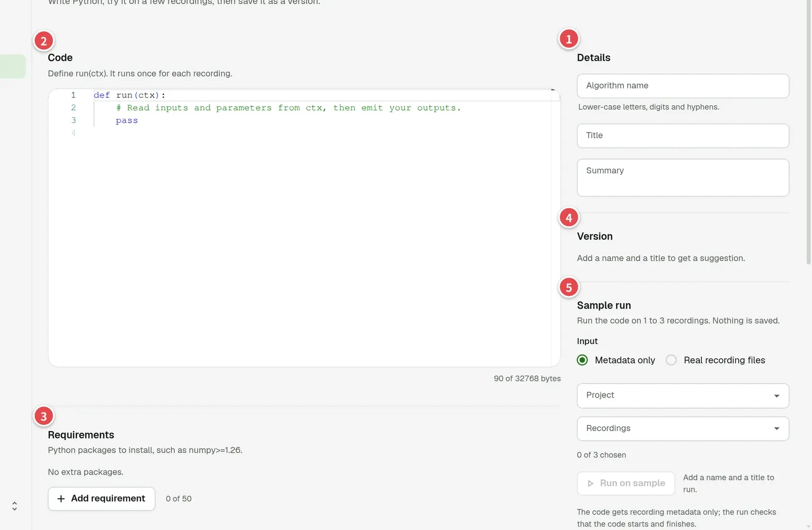Click the 'pass' statement in code editor

click(x=127, y=120)
